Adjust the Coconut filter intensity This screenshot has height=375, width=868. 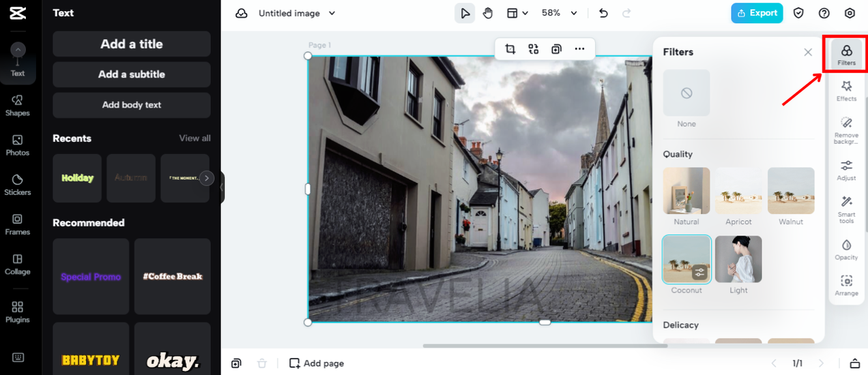click(x=699, y=273)
